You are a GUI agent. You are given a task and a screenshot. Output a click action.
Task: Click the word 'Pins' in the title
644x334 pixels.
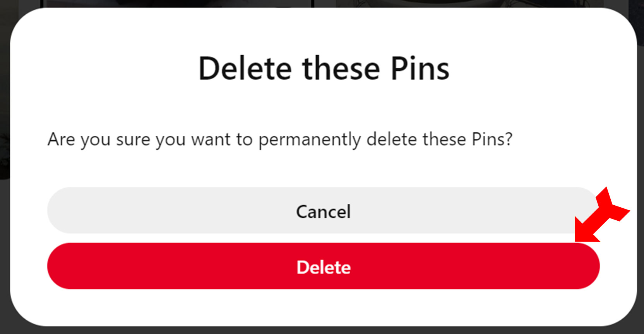420,68
